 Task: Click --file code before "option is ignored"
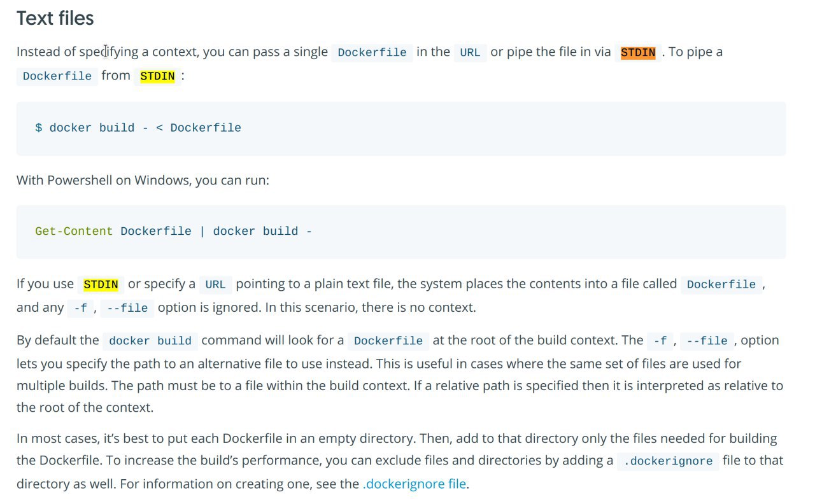pyautogui.click(x=127, y=308)
